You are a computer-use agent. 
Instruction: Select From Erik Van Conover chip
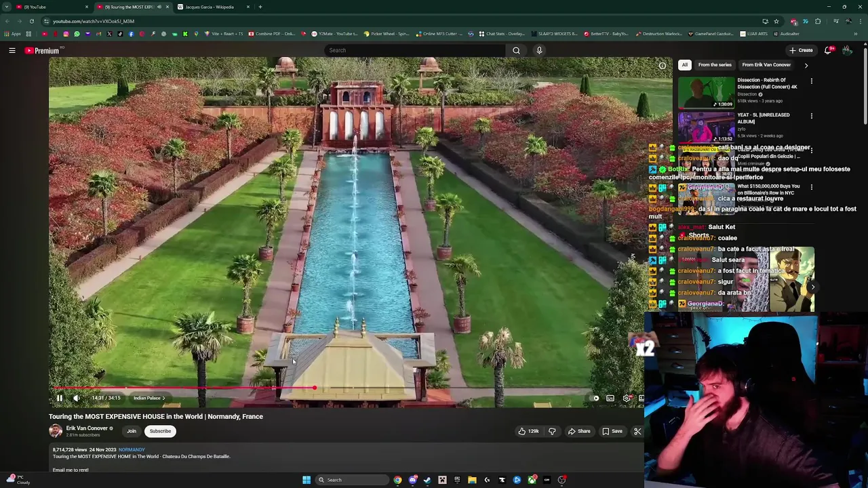(x=766, y=65)
